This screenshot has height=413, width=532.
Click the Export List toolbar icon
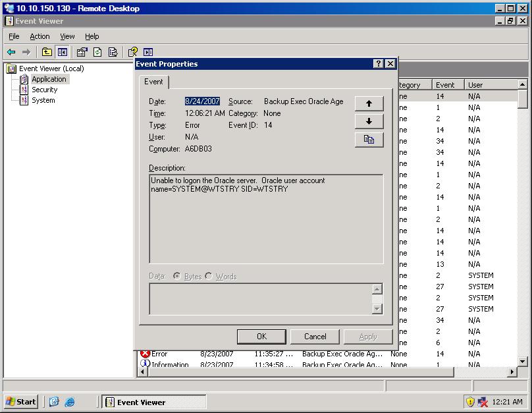[x=113, y=52]
